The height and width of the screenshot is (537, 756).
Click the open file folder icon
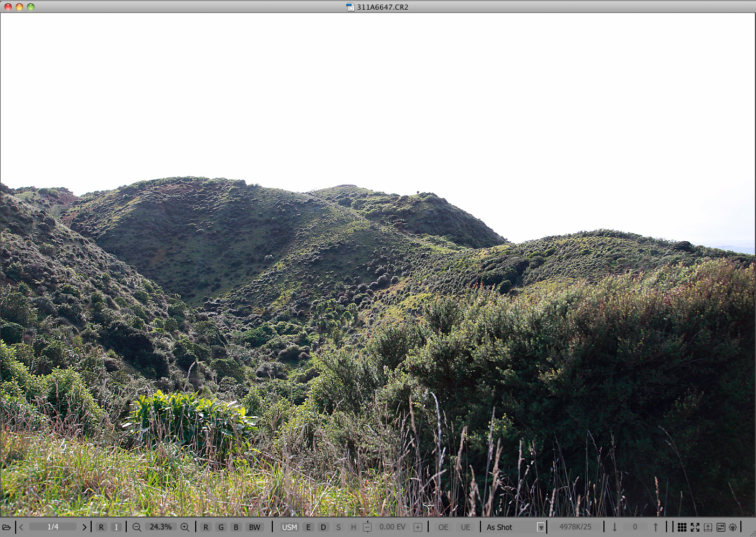(x=6, y=527)
